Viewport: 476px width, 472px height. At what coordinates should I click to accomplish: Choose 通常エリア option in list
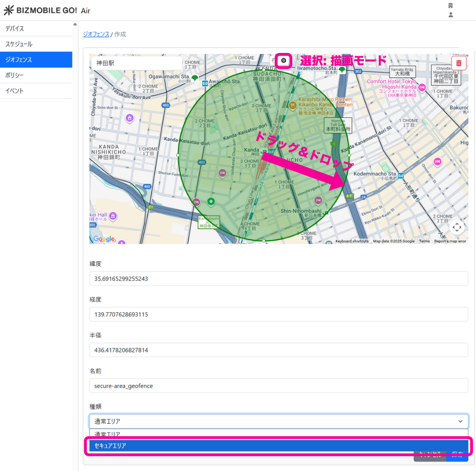click(x=279, y=434)
